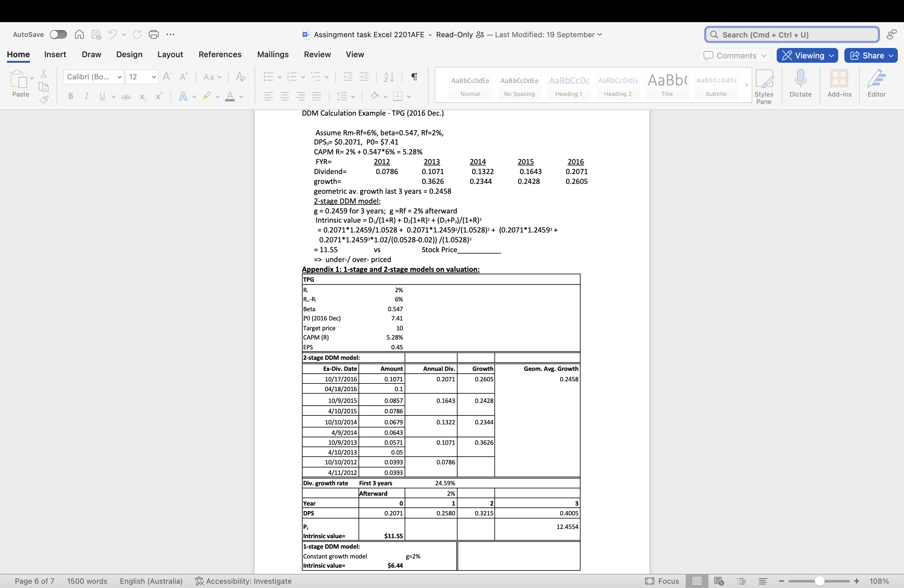Toggle bold formatting
The height and width of the screenshot is (588, 904).
pyautogui.click(x=70, y=96)
